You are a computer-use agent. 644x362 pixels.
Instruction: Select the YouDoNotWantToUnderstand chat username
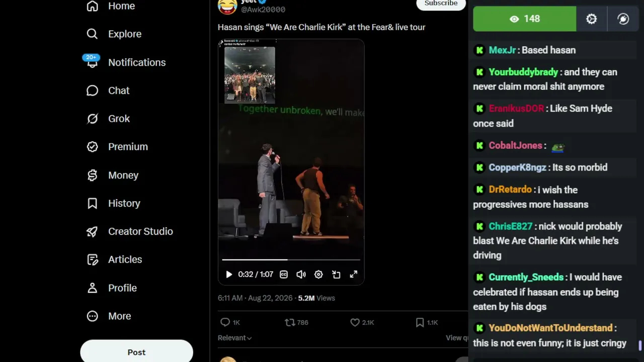550,328
